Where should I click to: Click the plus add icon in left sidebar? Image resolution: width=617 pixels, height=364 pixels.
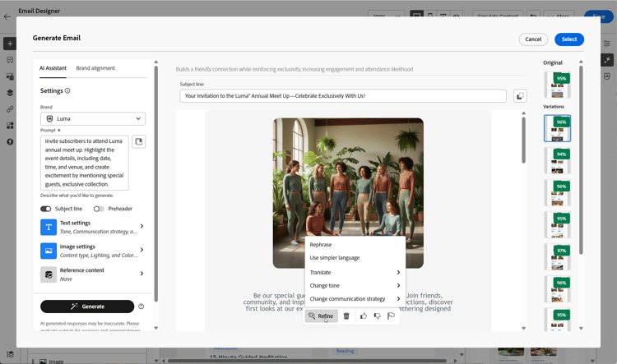[x=10, y=44]
